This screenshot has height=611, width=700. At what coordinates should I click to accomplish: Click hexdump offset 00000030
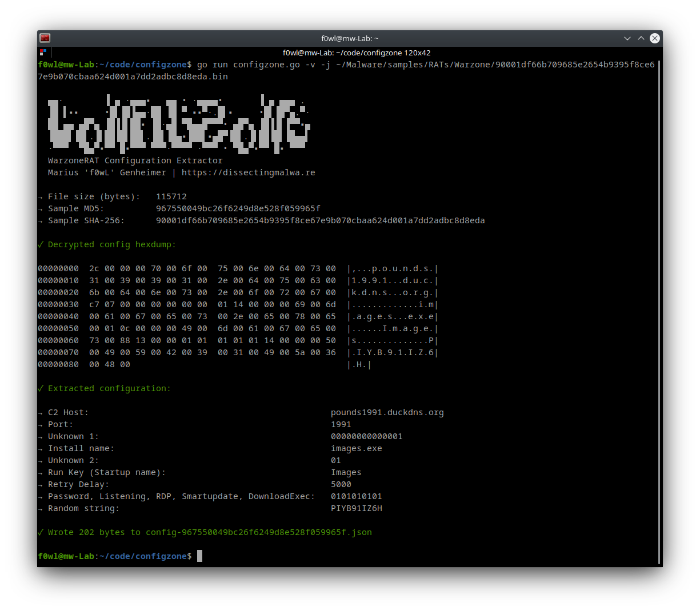58,304
